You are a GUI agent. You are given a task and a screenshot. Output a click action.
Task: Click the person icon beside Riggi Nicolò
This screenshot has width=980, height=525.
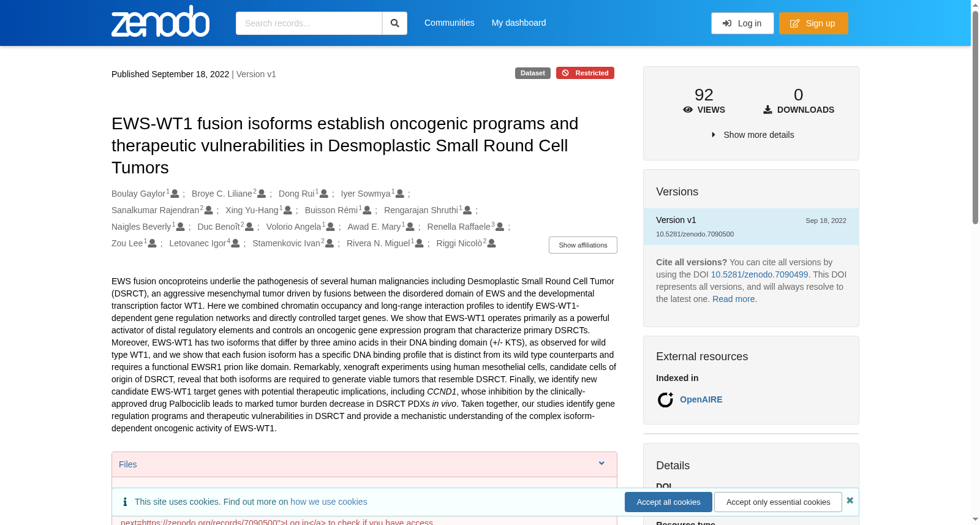(491, 243)
